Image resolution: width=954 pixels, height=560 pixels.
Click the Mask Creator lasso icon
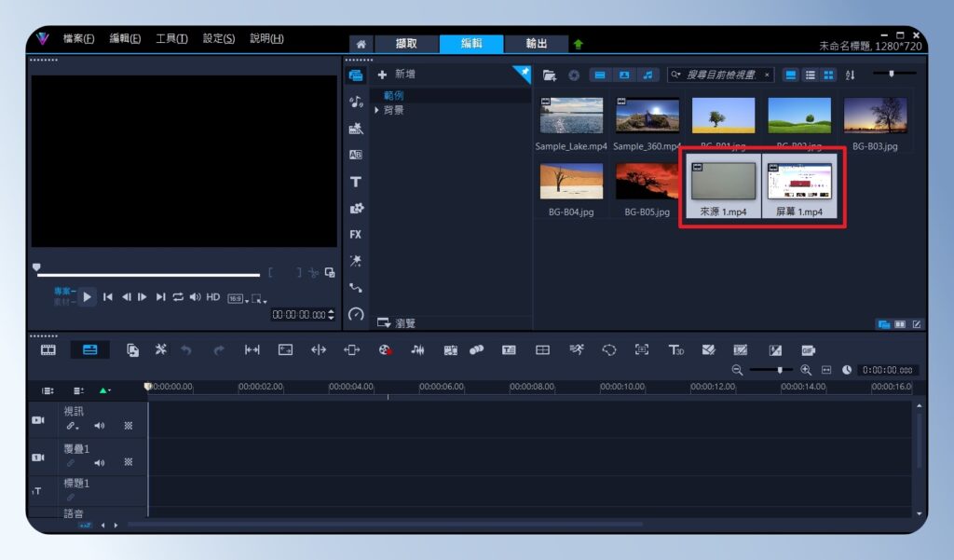[609, 349]
